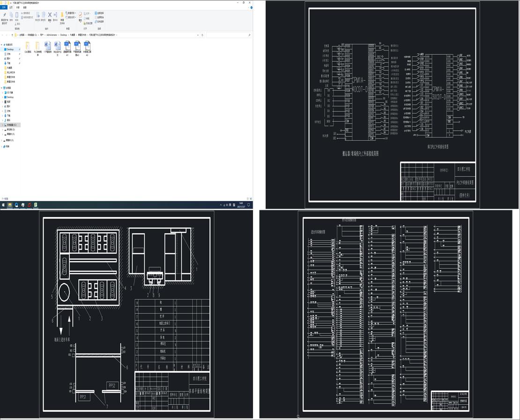The width and height of the screenshot is (520, 420).
Task: Click Copy to icon in ribbon
Action: pos(44,15)
